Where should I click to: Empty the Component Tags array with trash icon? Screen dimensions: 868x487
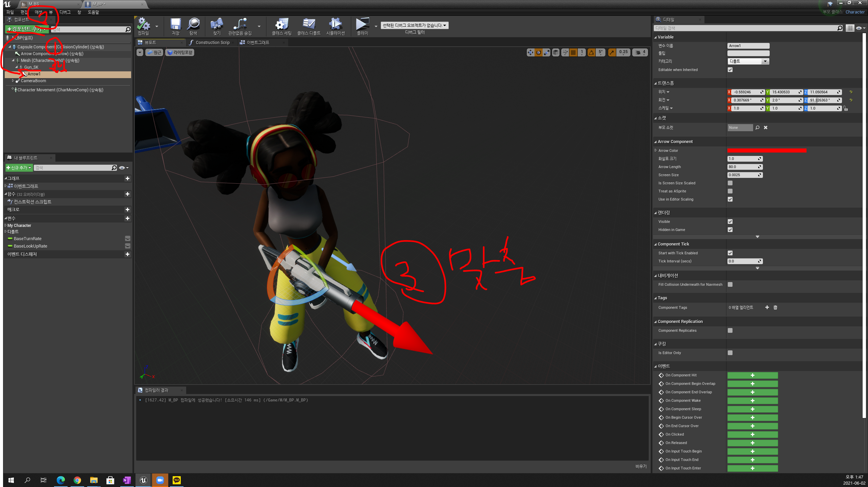click(x=775, y=307)
